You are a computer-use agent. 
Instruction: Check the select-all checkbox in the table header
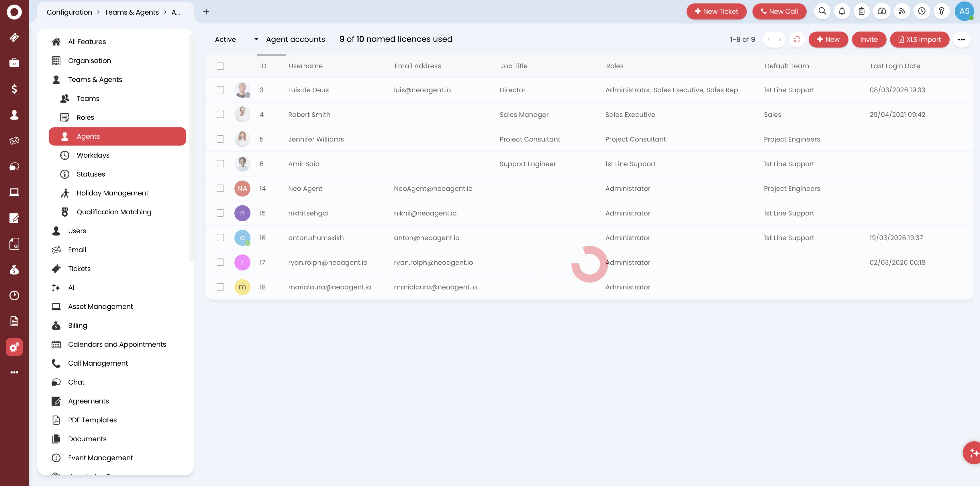[x=220, y=66]
